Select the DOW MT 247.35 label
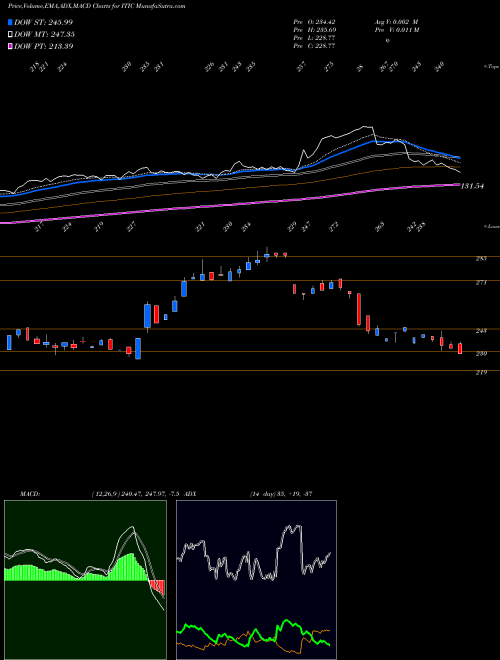 click(44, 34)
